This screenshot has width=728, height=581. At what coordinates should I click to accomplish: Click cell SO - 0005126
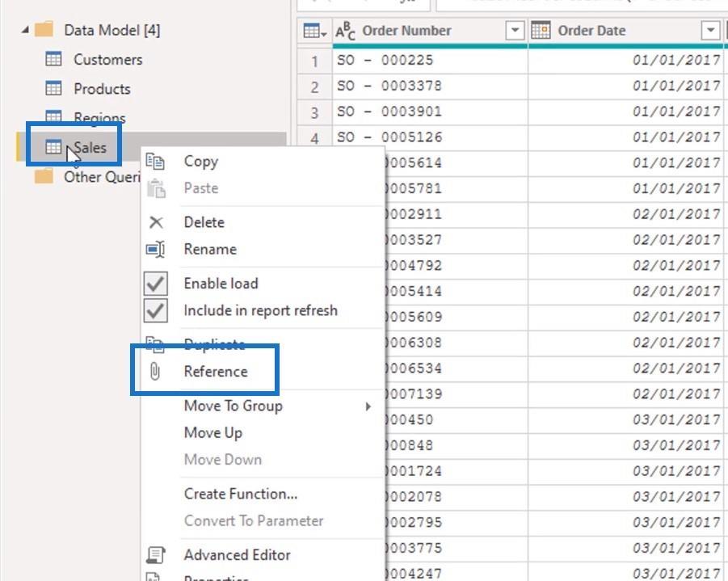[x=430, y=137]
